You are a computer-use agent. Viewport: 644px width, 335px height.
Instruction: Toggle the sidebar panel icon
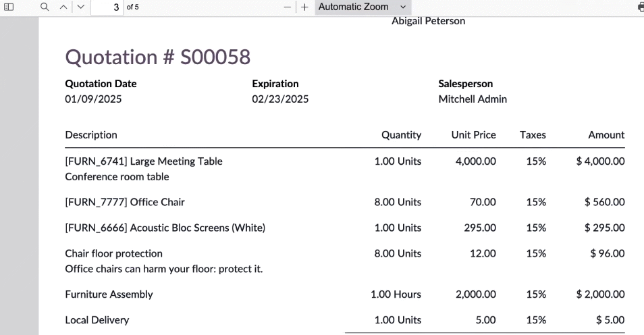[x=9, y=7]
